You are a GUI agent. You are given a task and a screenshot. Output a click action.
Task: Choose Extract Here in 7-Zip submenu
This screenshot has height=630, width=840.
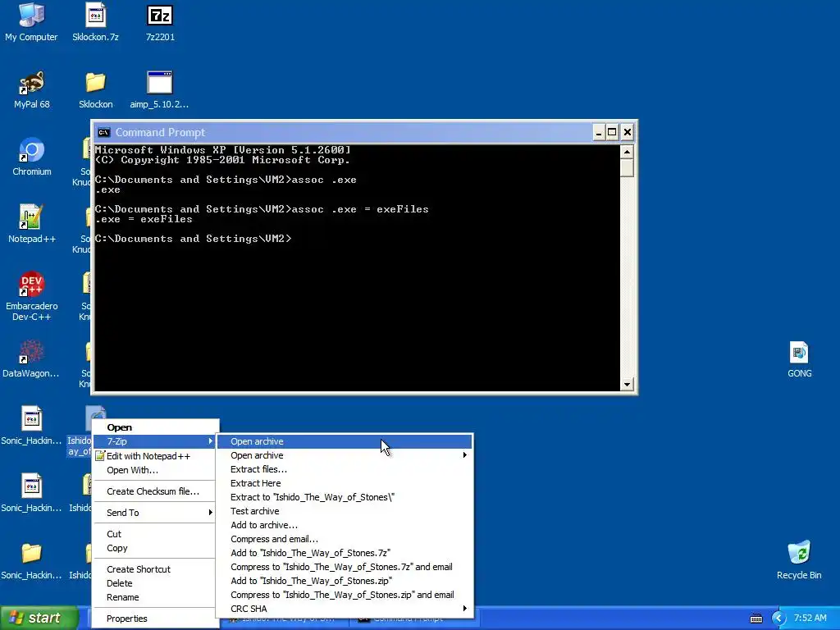[x=345, y=483]
